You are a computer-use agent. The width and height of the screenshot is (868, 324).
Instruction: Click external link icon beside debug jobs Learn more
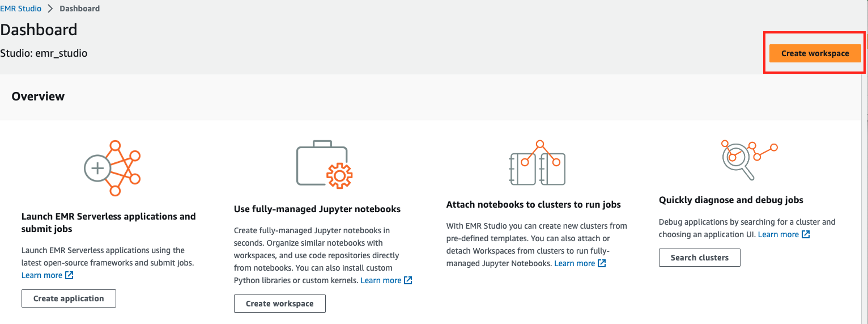(x=806, y=234)
